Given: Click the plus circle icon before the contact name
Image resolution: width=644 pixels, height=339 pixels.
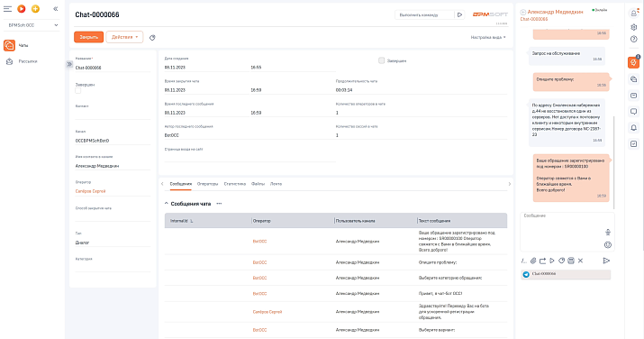Looking at the screenshot, I should (523, 13).
